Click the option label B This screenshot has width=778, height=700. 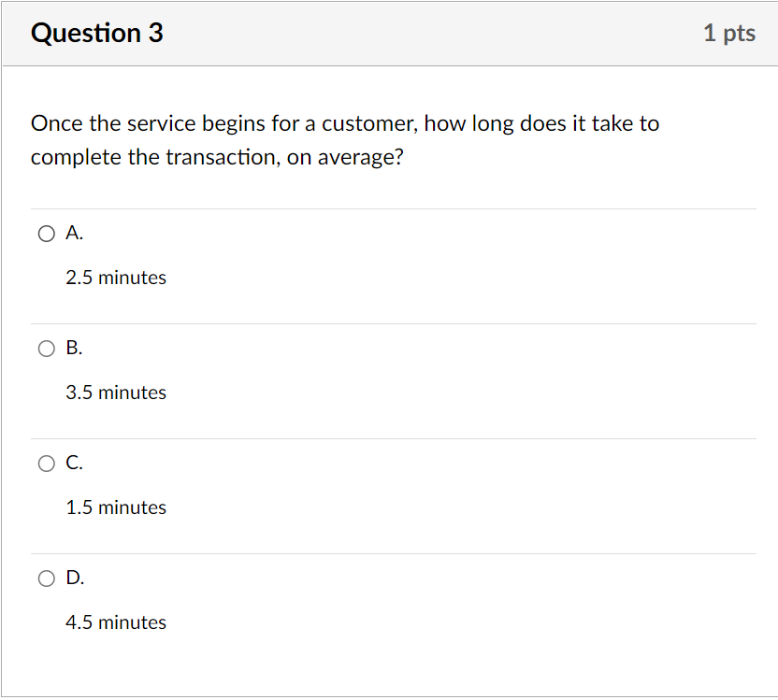(x=73, y=348)
